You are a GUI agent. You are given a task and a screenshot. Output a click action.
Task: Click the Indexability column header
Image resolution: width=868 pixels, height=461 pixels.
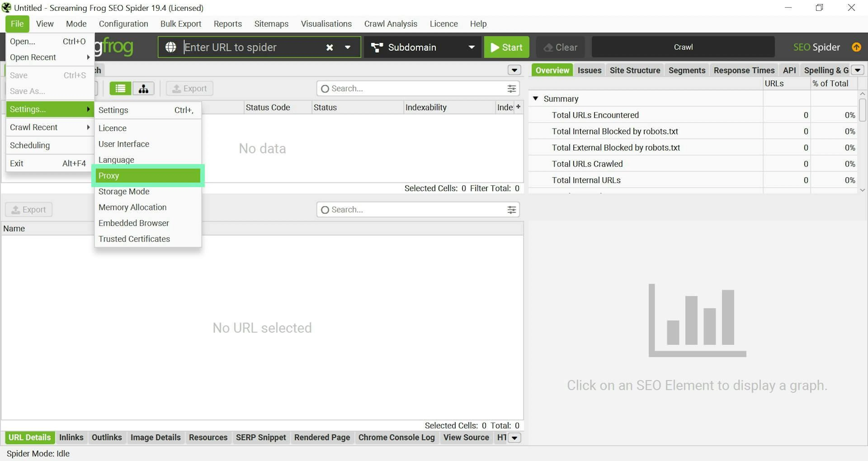coord(449,107)
